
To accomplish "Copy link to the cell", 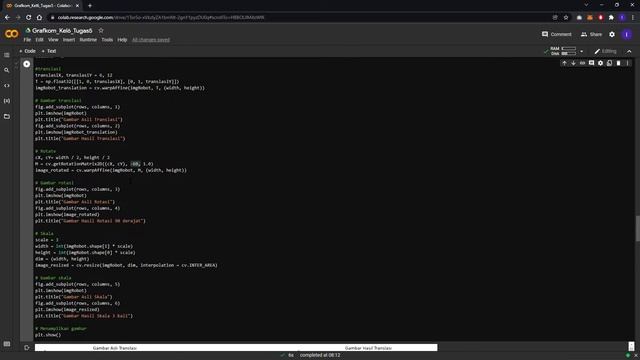I will (582, 63).
